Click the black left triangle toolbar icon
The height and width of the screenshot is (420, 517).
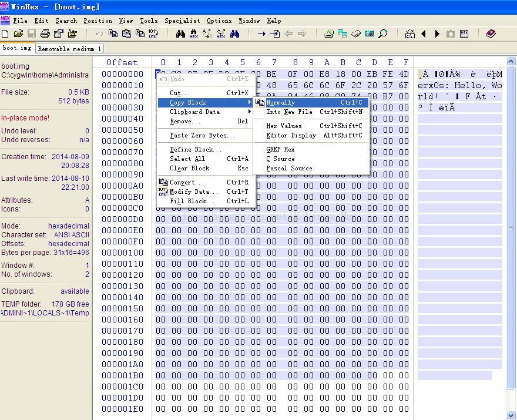424,33
